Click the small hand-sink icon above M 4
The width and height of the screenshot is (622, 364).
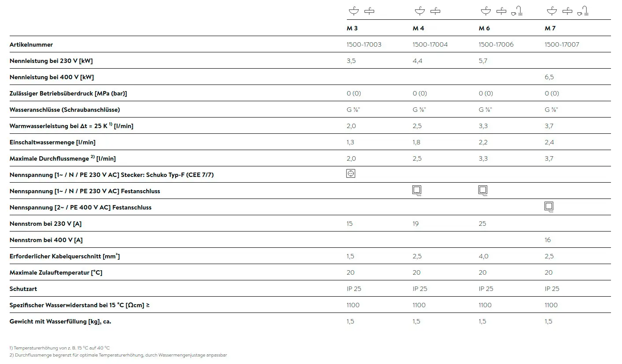click(435, 11)
